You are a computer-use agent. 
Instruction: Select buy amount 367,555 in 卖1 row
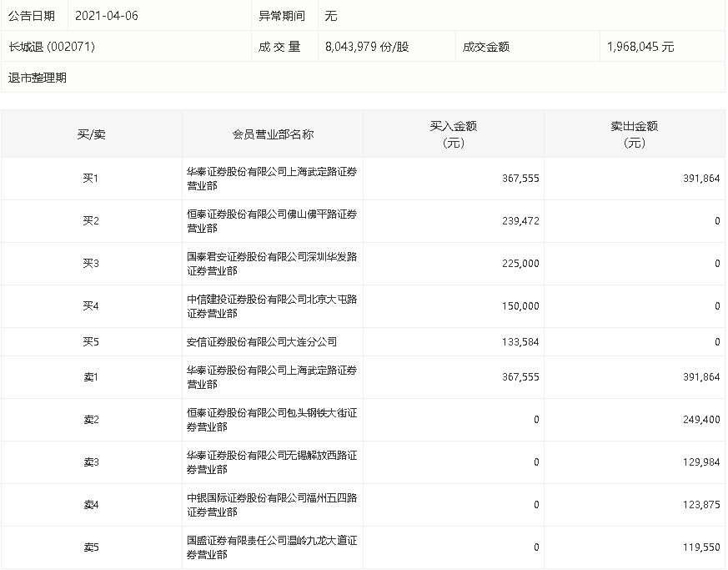[520, 377]
